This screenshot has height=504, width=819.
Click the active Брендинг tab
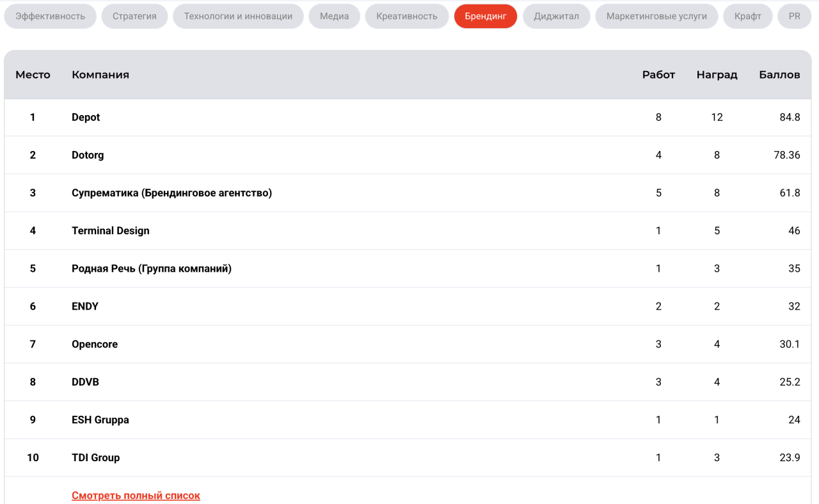pyautogui.click(x=486, y=16)
